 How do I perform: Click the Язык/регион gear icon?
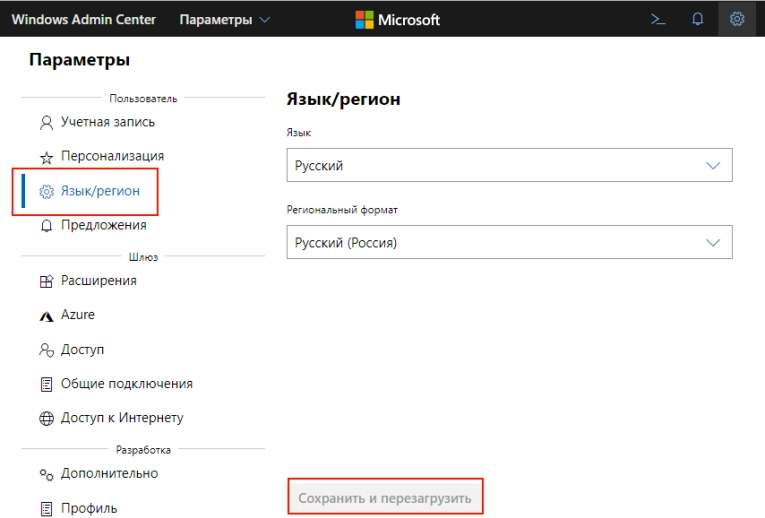pos(46,191)
